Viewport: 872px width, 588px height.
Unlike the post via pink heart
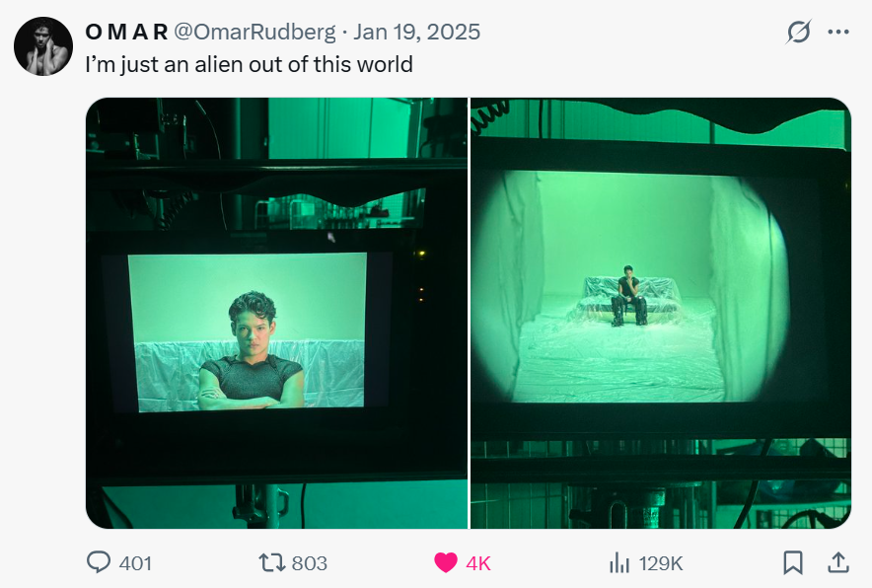[446, 562]
